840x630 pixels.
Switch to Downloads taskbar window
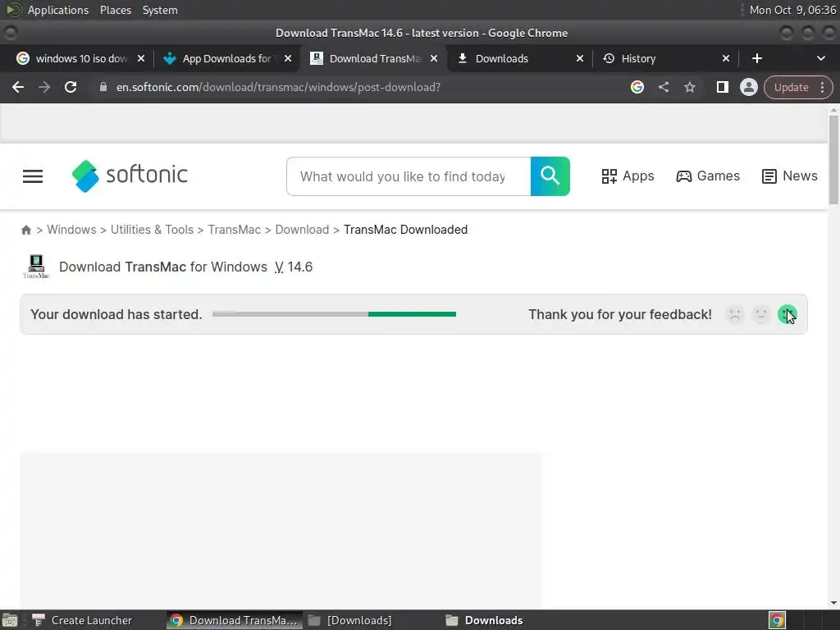[484, 620]
